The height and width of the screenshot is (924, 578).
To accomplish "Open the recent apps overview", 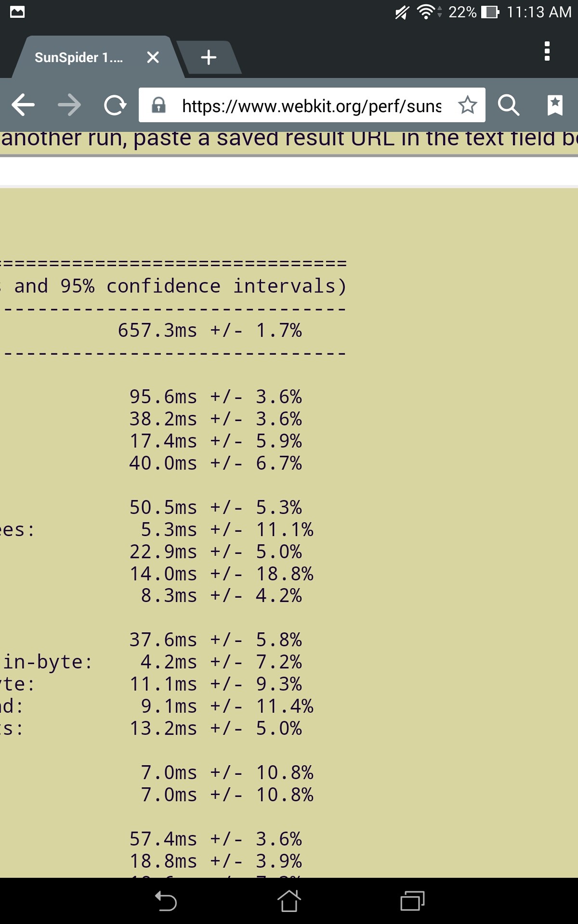I will point(412,901).
